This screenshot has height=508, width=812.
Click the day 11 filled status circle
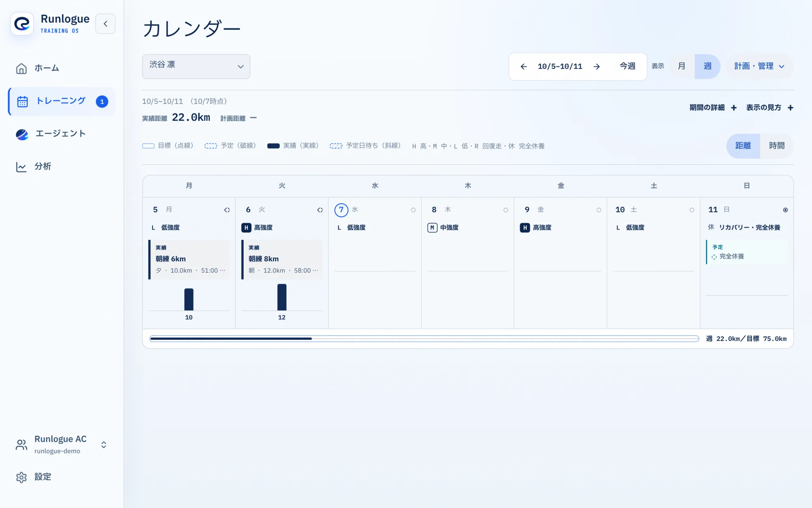[785, 210]
